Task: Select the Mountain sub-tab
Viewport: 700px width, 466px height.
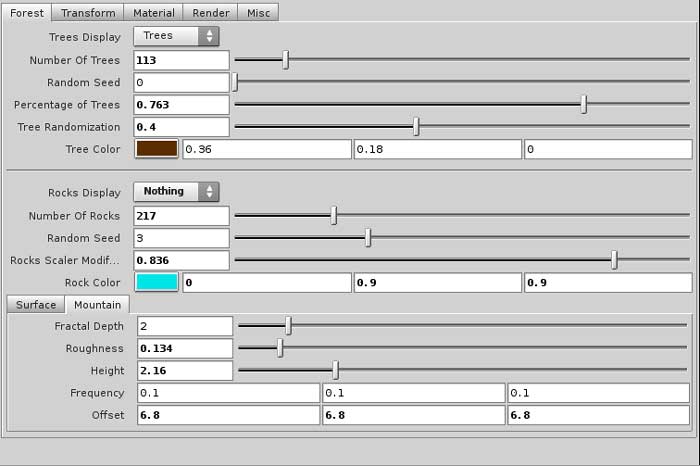Action: coord(97,305)
